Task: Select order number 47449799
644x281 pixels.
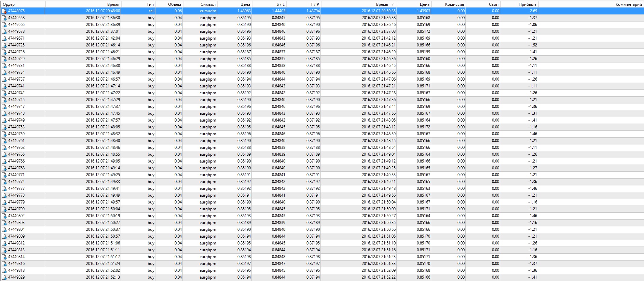Action: pos(16,209)
